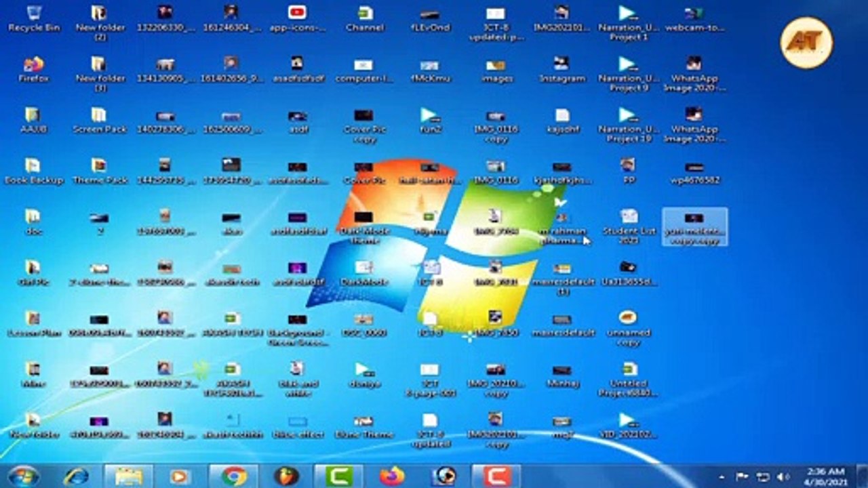The height and width of the screenshot is (488, 868).
Task: Launch the Firefox desktop shortcut
Action: click(x=35, y=70)
